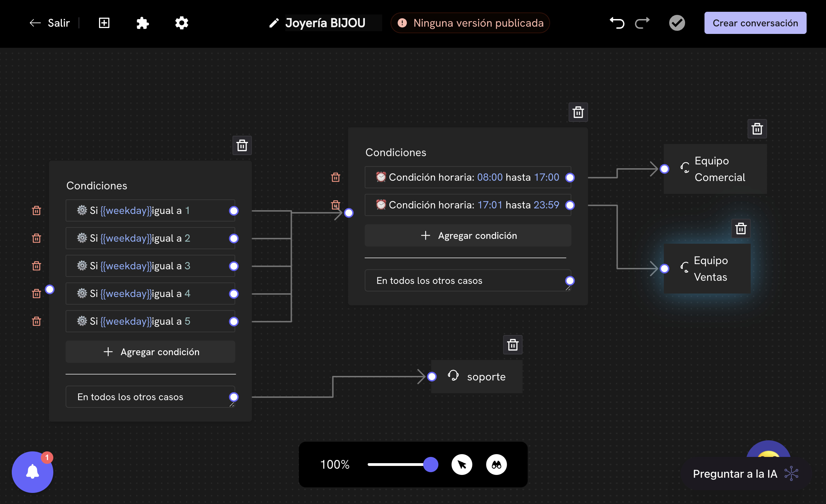Viewport: 826px width, 504px height.
Task: Delete the soporte node via trash icon
Action: [513, 345]
